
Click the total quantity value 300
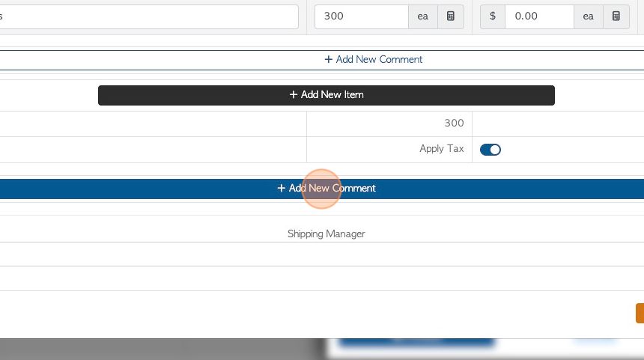(x=454, y=123)
